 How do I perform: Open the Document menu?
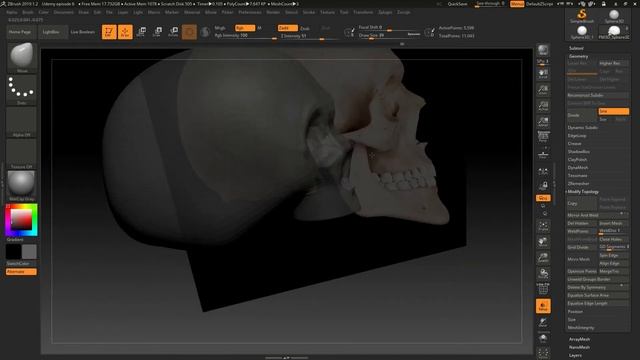tap(63, 12)
